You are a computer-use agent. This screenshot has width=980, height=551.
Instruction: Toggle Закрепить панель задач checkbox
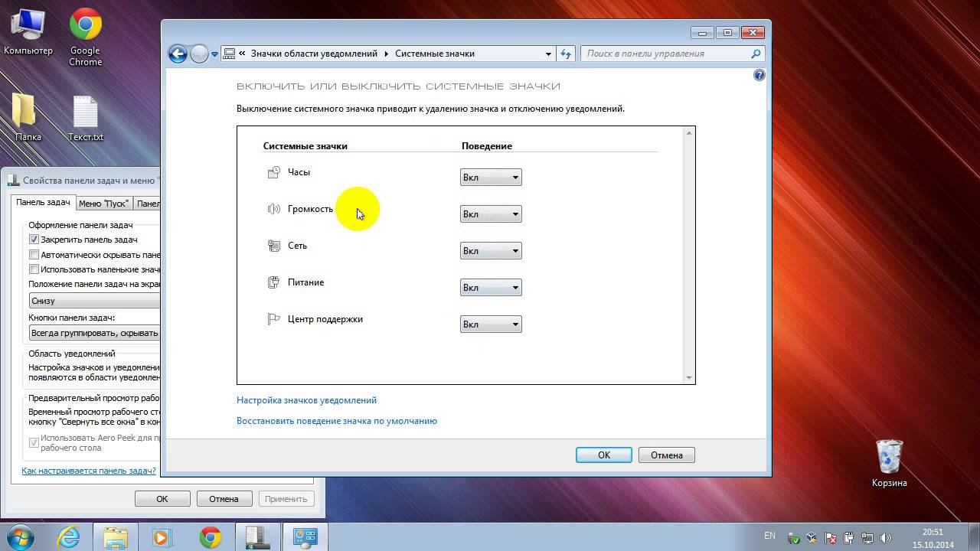coord(34,240)
